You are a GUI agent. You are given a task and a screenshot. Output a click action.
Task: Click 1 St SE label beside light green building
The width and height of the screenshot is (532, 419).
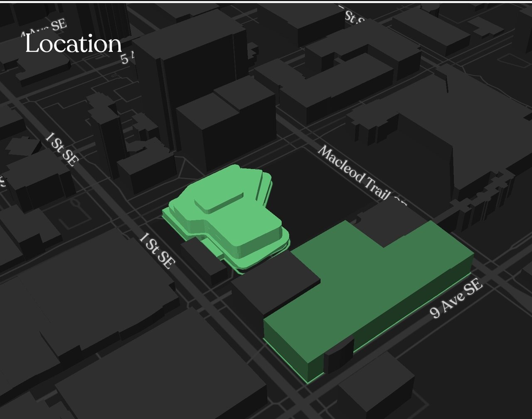pos(156,250)
